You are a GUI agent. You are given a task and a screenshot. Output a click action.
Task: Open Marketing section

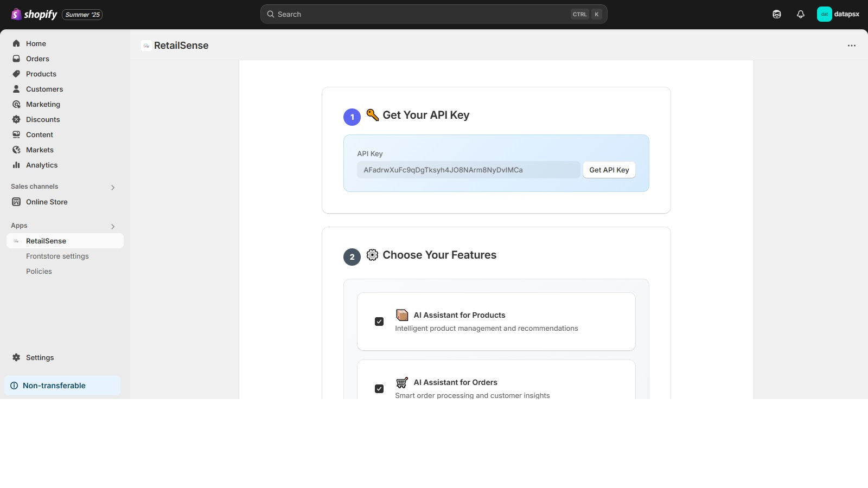tap(65, 104)
